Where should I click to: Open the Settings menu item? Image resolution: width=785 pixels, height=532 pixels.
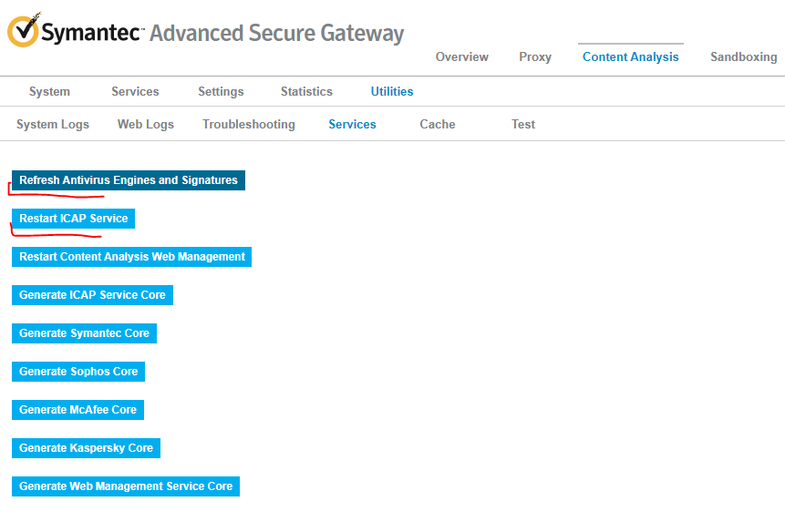coord(221,91)
